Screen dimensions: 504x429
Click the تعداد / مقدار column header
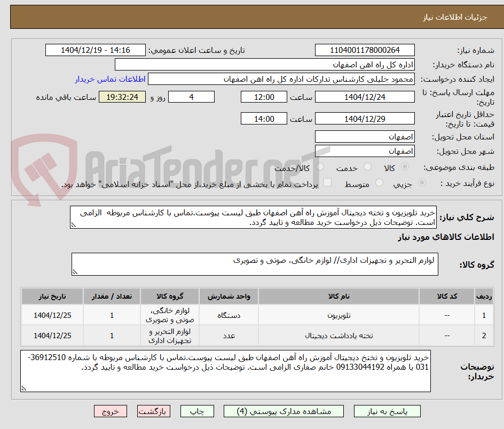(x=112, y=296)
